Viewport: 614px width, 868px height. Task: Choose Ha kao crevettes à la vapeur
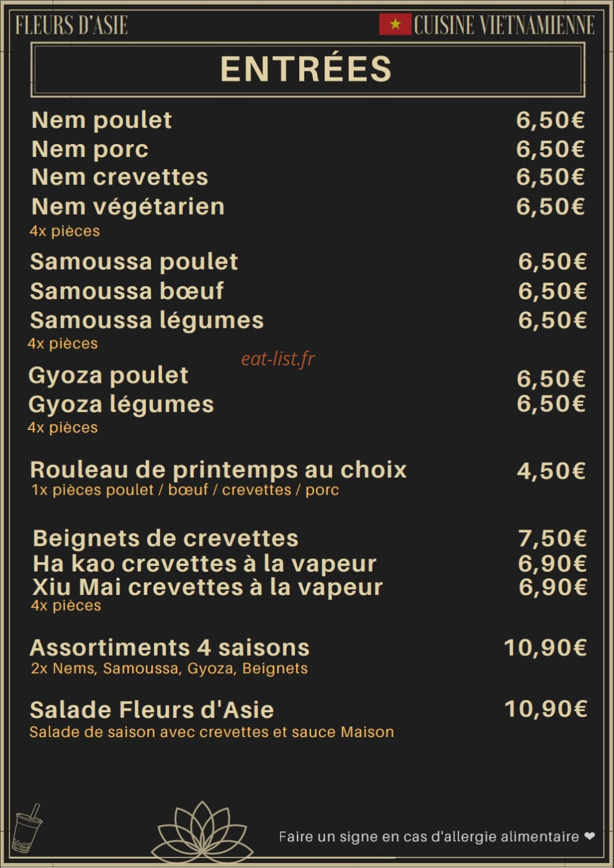point(205,563)
